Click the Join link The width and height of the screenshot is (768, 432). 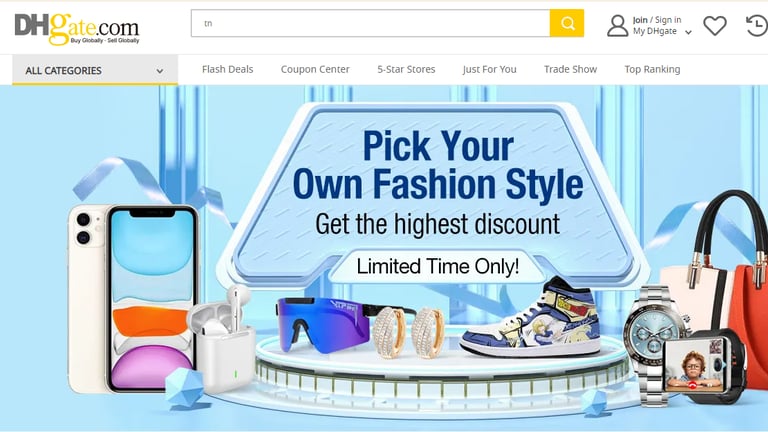click(640, 20)
